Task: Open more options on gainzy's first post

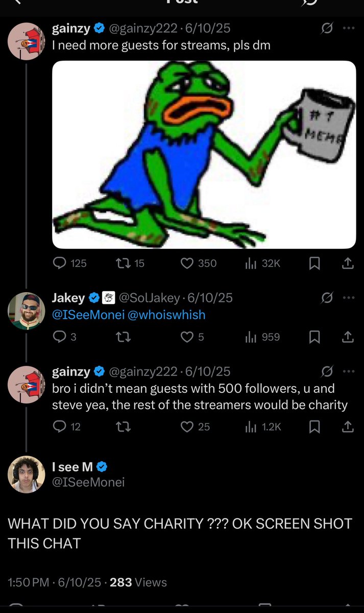Action: pyautogui.click(x=348, y=29)
